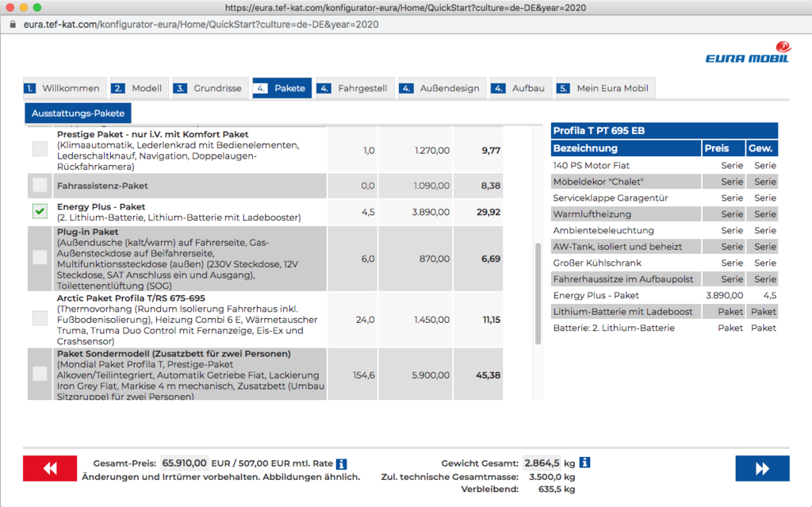812x507 pixels.
Task: Open the Fahrgestell tab
Action: (x=355, y=88)
